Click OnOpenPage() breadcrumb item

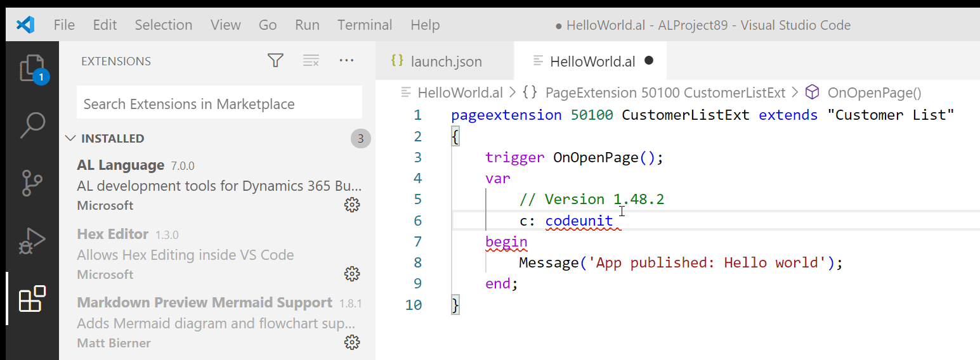click(874, 93)
